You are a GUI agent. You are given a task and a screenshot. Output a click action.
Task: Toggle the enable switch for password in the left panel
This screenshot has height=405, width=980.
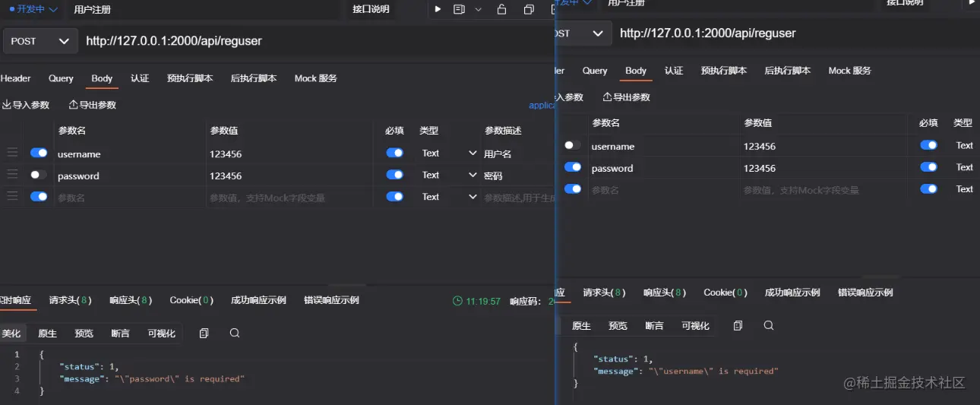coord(39,175)
